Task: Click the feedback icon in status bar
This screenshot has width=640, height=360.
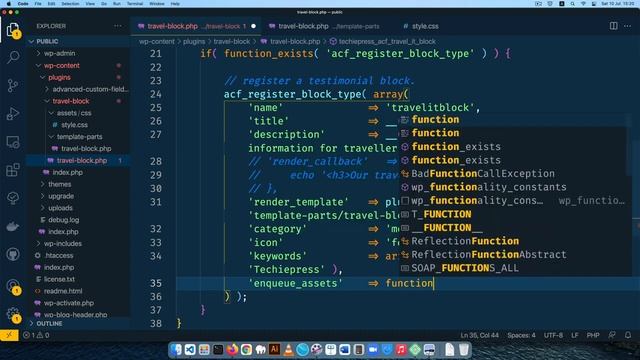Action: coord(612,335)
